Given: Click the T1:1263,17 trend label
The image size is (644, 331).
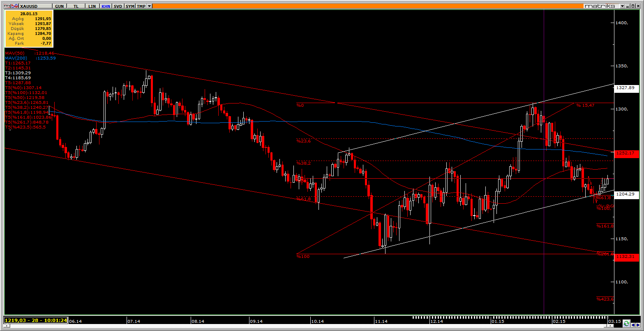Looking at the screenshot, I should click(x=18, y=63).
